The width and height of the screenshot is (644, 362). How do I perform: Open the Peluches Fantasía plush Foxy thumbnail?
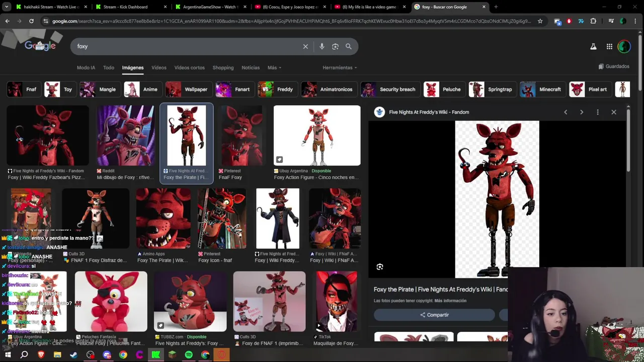coord(111,302)
